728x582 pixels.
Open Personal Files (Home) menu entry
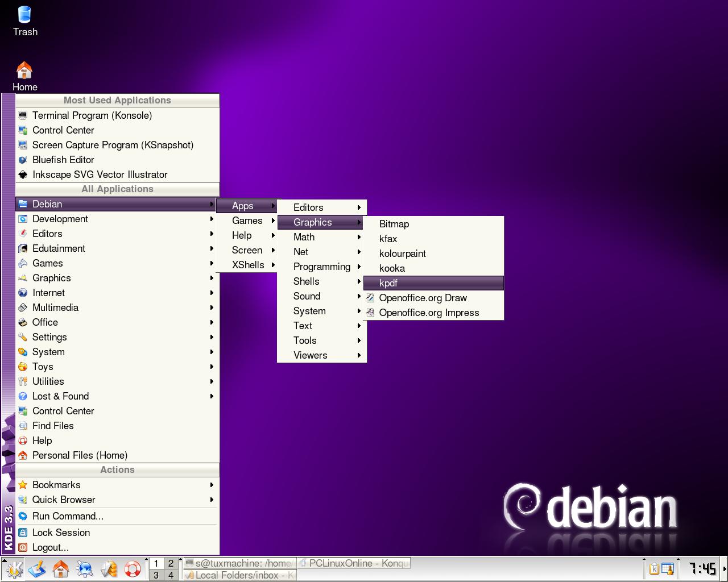coord(117,455)
